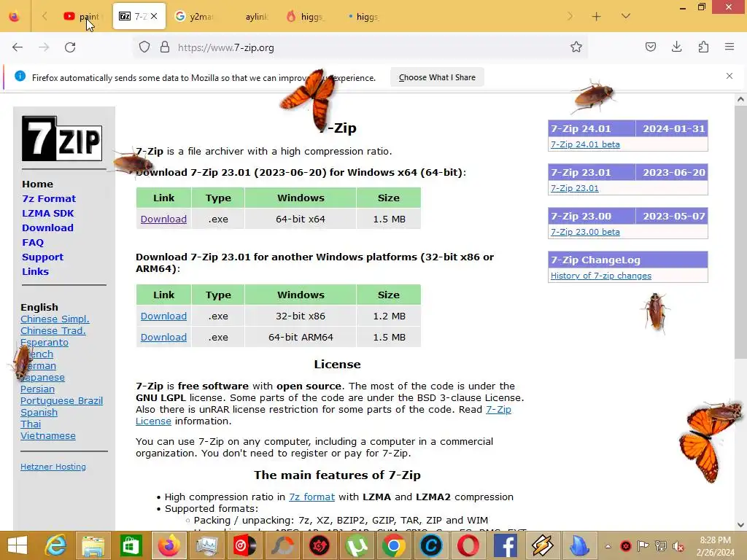Open the 7-Zip 24.01 beta link

coord(585,144)
